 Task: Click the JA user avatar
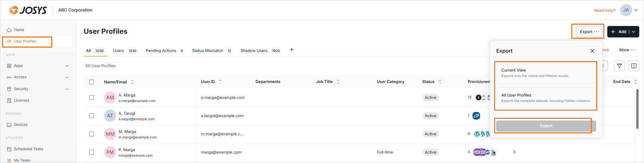pyautogui.click(x=626, y=10)
